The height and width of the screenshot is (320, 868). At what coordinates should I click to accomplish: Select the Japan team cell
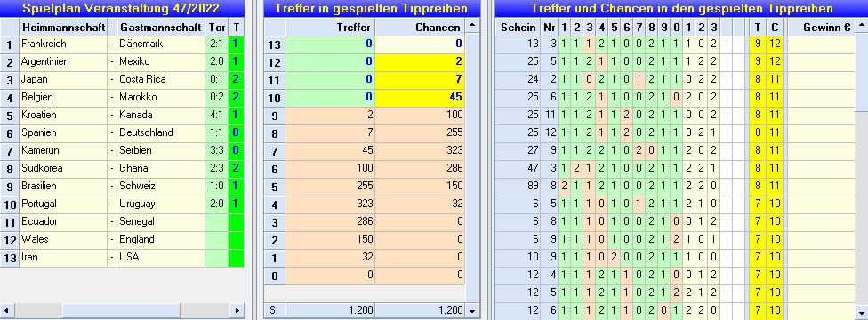[63, 79]
